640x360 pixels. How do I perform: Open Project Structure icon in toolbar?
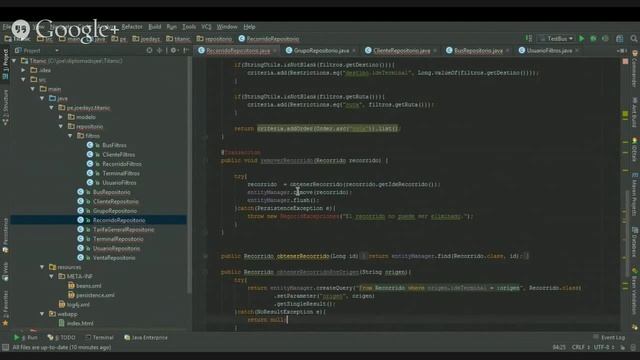(620, 39)
